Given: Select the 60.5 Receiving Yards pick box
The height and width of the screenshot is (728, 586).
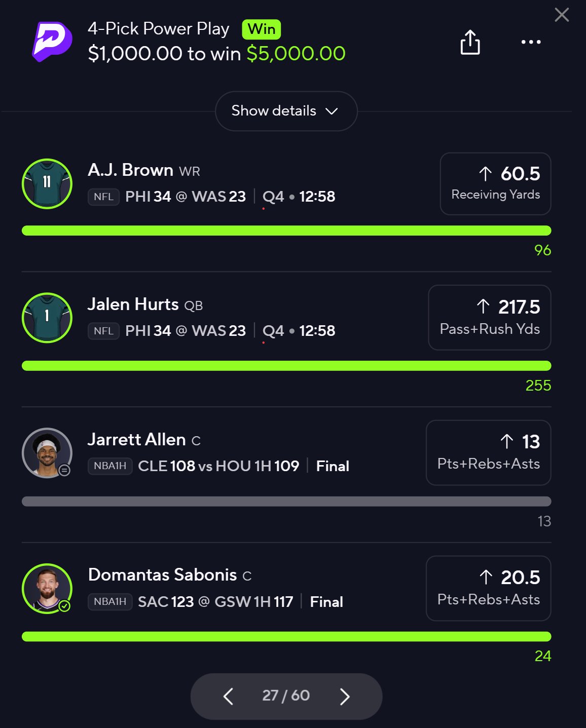Looking at the screenshot, I should pos(495,184).
